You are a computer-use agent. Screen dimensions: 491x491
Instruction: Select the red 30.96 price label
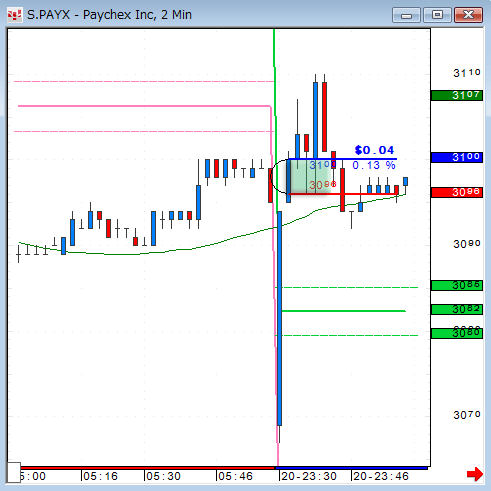point(457,192)
